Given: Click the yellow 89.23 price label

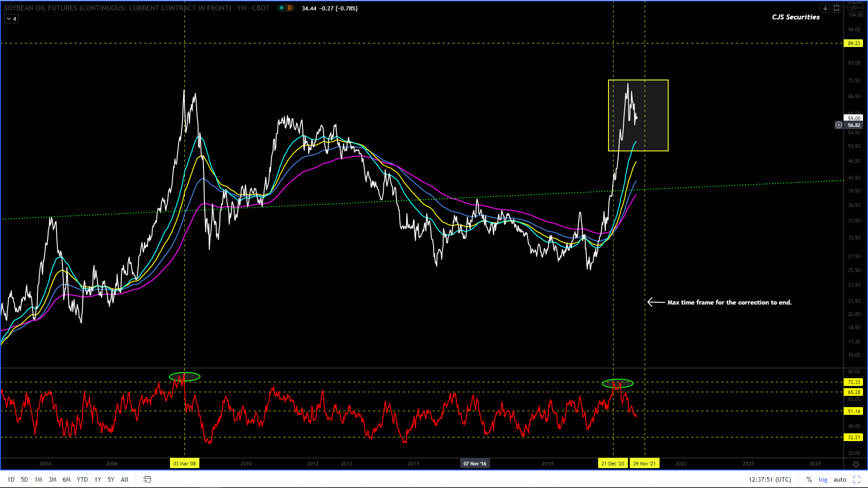Looking at the screenshot, I should pos(854,43).
